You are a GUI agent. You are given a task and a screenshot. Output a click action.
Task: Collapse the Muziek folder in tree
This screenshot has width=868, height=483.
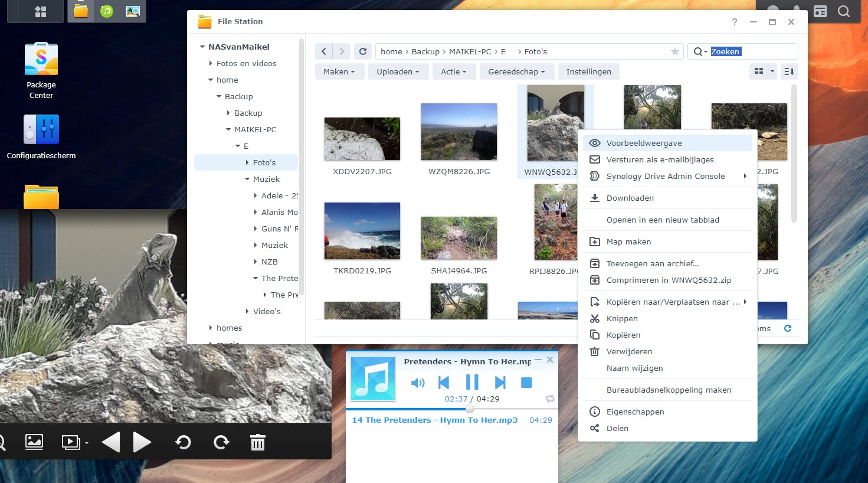tap(248, 179)
